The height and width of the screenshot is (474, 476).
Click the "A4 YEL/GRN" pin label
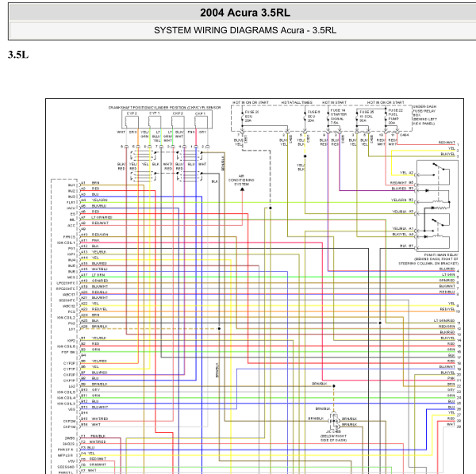(94, 201)
